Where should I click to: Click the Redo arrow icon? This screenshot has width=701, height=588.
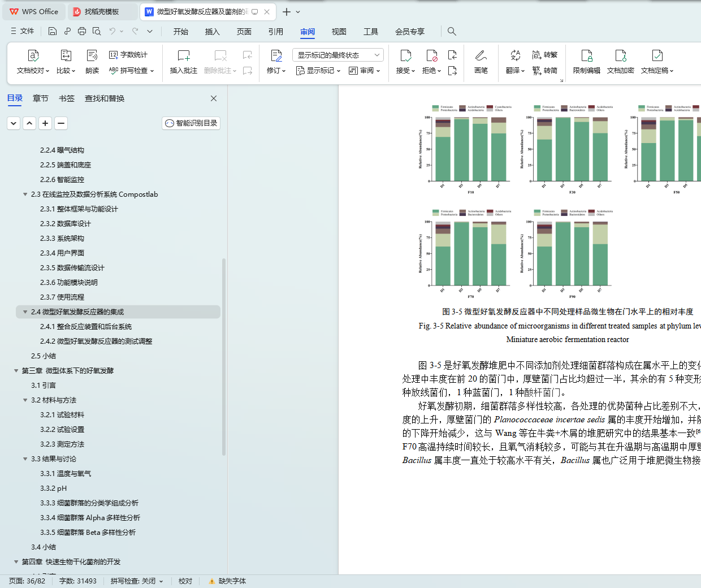coord(135,31)
